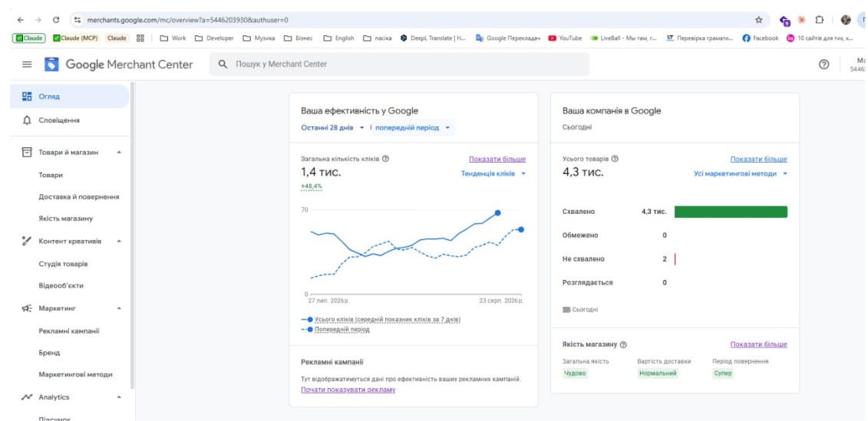Click Почати показувати рекламу link
Viewport: 868px width, 421px height.
348,390
